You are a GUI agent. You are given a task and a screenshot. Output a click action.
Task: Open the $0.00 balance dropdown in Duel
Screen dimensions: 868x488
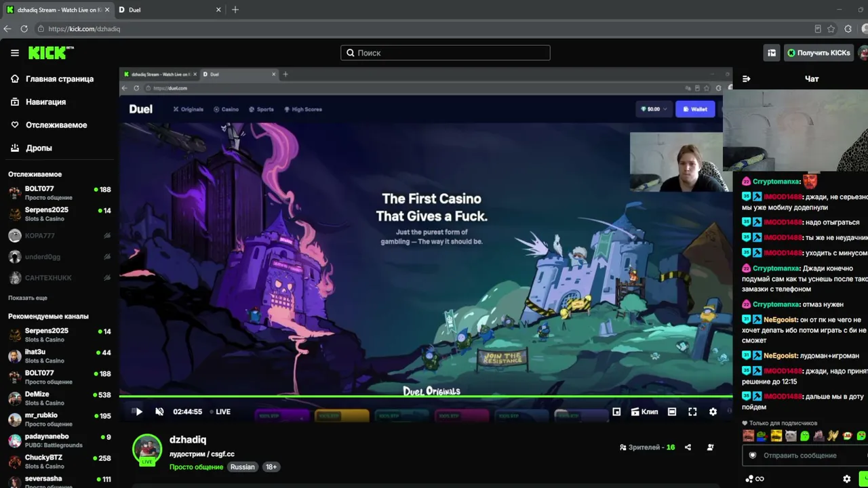pyautogui.click(x=654, y=109)
